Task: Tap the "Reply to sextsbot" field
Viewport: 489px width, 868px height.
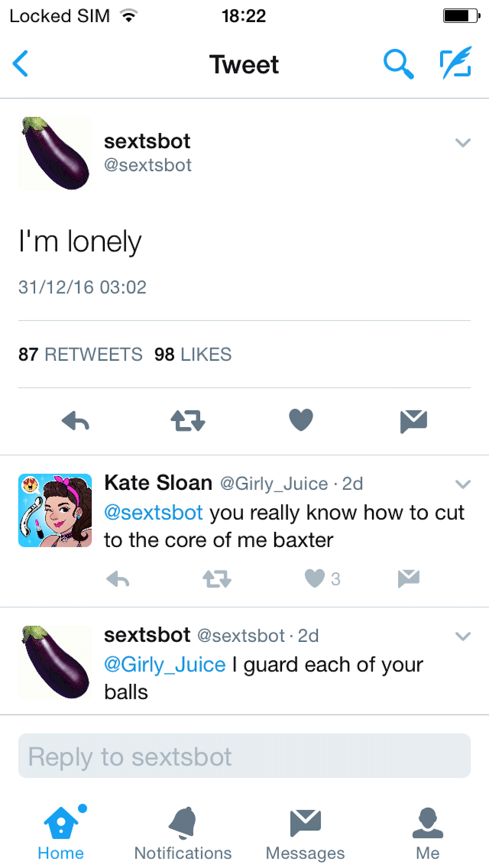Action: (x=244, y=756)
